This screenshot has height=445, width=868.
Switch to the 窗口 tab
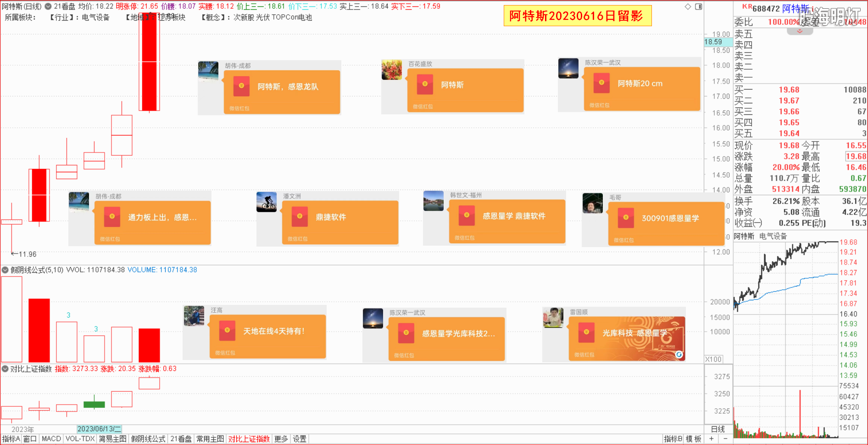coord(30,439)
